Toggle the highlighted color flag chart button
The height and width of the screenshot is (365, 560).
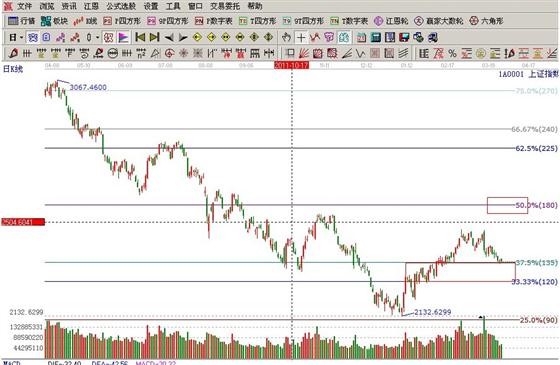123,37
